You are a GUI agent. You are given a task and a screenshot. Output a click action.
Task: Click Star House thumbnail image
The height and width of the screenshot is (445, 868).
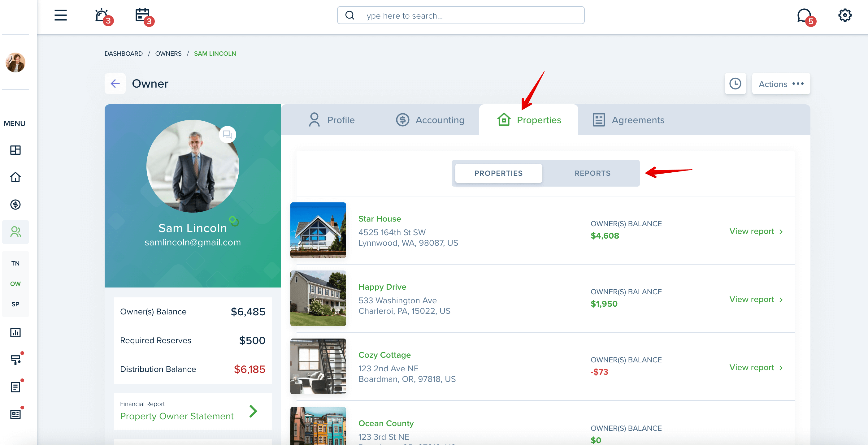(x=318, y=230)
